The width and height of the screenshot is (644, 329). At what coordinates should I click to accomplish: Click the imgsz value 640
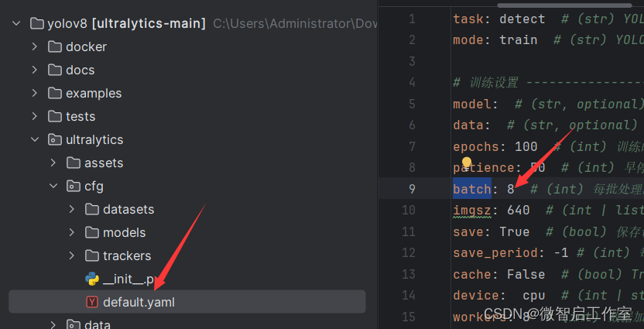(x=519, y=211)
